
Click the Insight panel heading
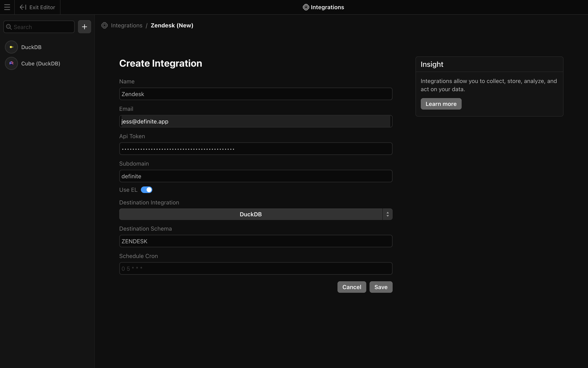point(432,64)
